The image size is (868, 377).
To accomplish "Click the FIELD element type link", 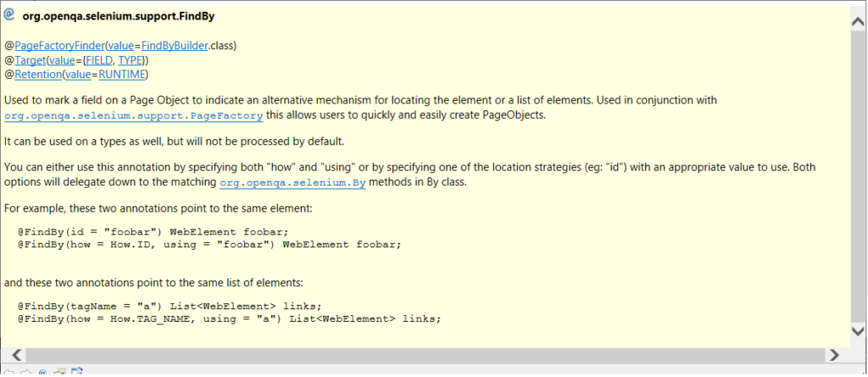I will 99,60.
